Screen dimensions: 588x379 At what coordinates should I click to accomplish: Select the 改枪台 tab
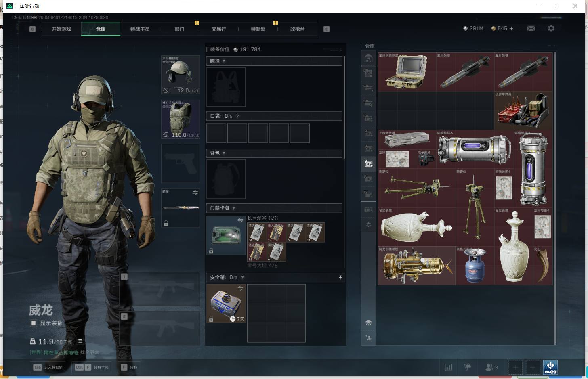tap(297, 29)
